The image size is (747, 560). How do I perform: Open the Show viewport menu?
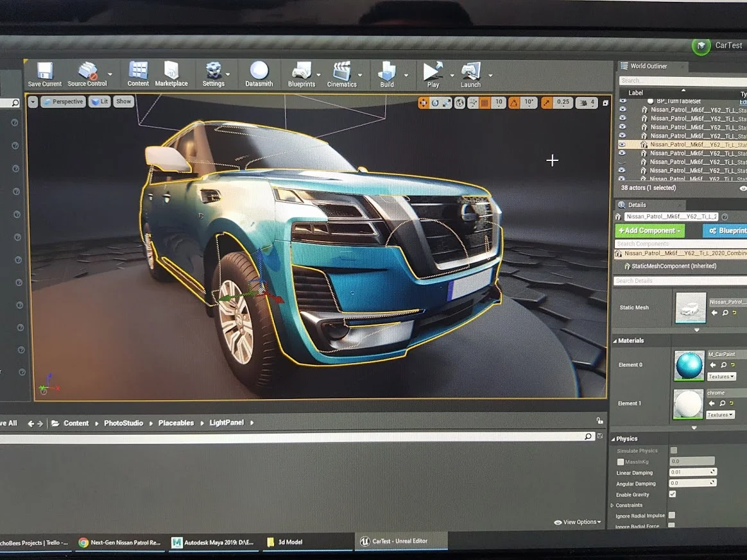pos(124,101)
